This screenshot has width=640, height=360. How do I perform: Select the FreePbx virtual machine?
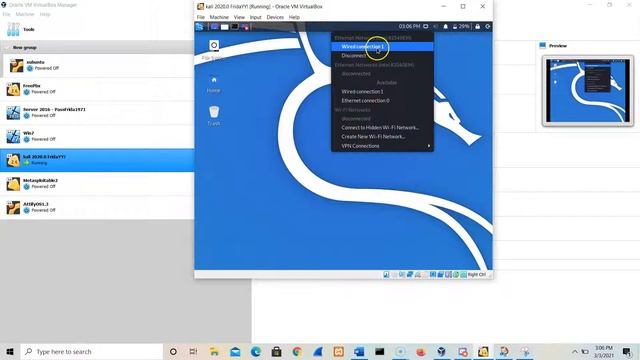(x=97, y=89)
